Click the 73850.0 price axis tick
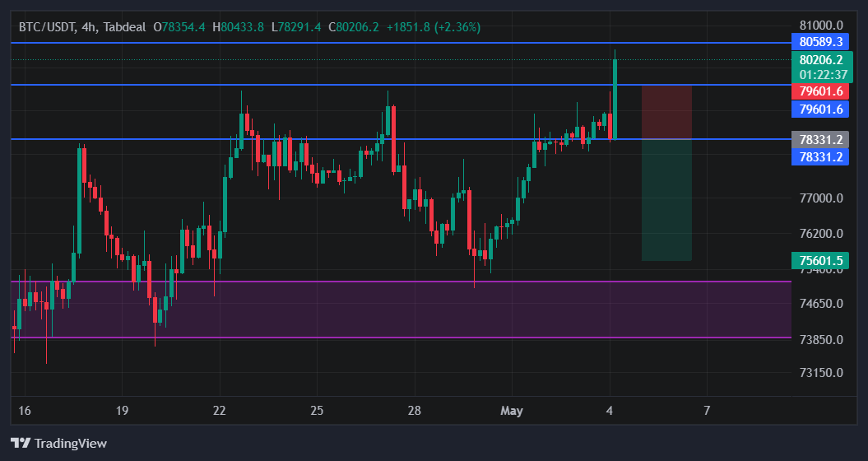868x461 pixels. pos(821,339)
